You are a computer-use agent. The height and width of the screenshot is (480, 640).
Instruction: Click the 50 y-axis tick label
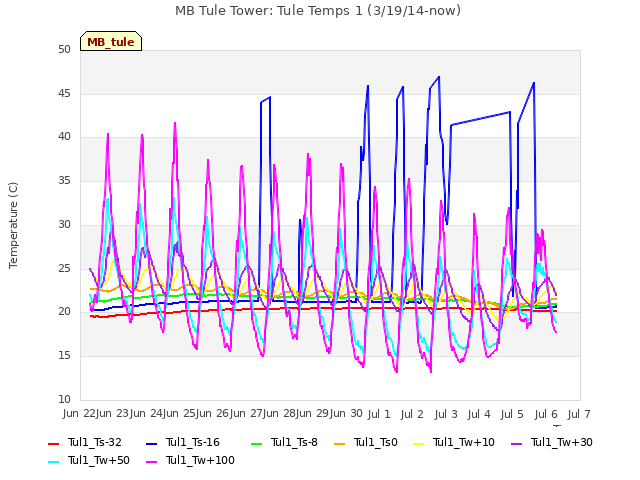[x=64, y=50]
